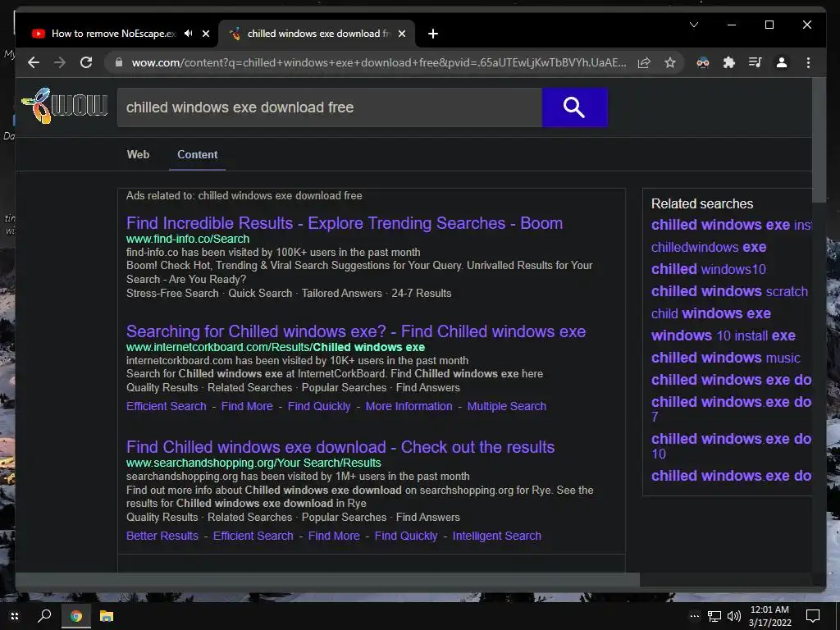This screenshot has height=630, width=840.
Task: Open the searchandshopping.org URL link
Action: click(253, 463)
